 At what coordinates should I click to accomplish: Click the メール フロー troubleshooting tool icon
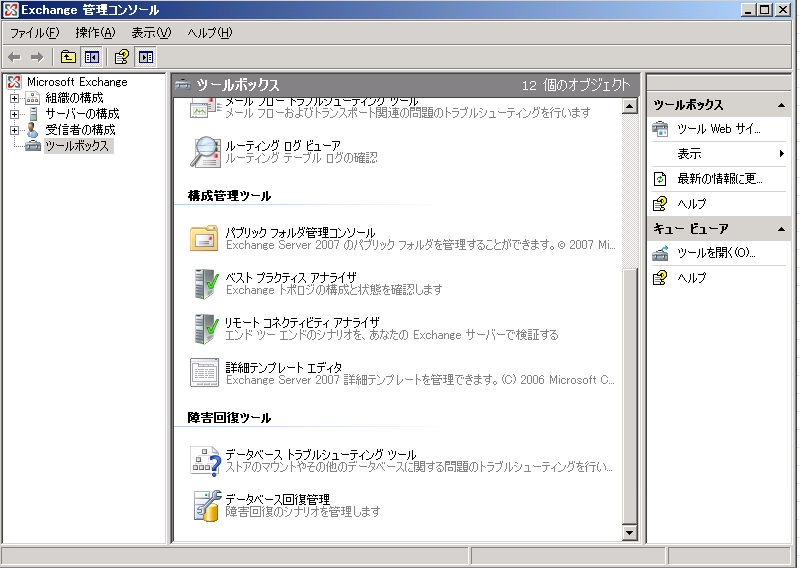(205, 109)
